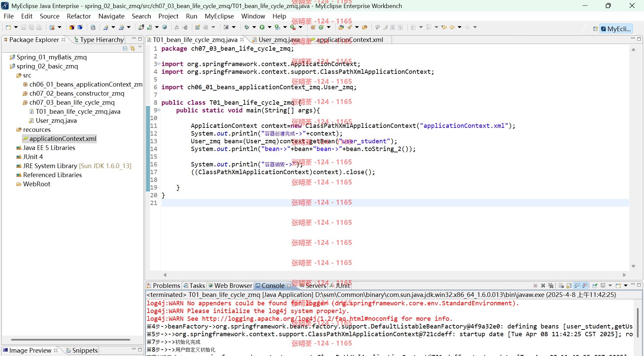Viewport: 644px width, 356px height.
Task: Close the T01_bean_life_cycle_zmq.java tab
Action: (242, 40)
